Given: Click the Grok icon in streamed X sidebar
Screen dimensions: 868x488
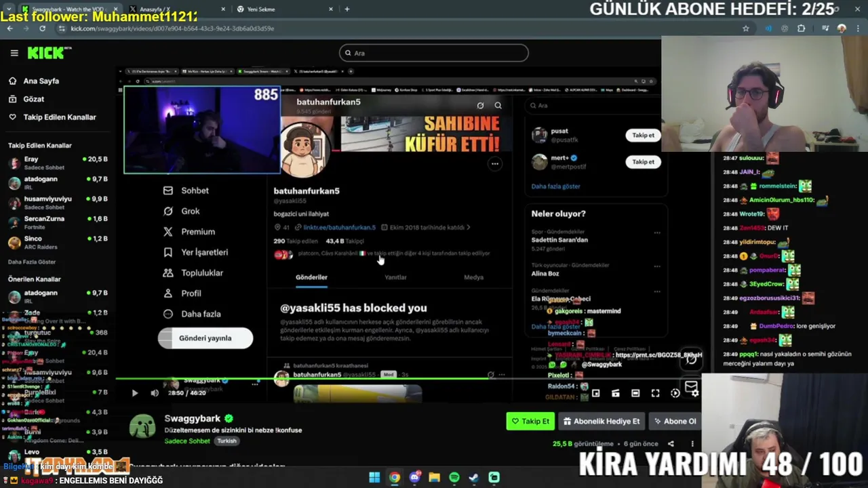Looking at the screenshot, I should coord(168,211).
